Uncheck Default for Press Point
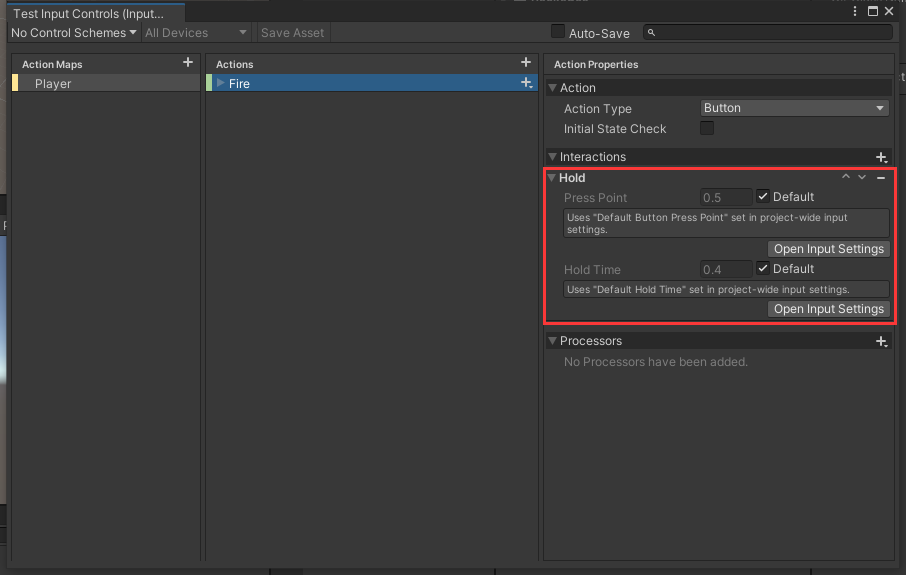This screenshot has width=906, height=575. coord(763,196)
